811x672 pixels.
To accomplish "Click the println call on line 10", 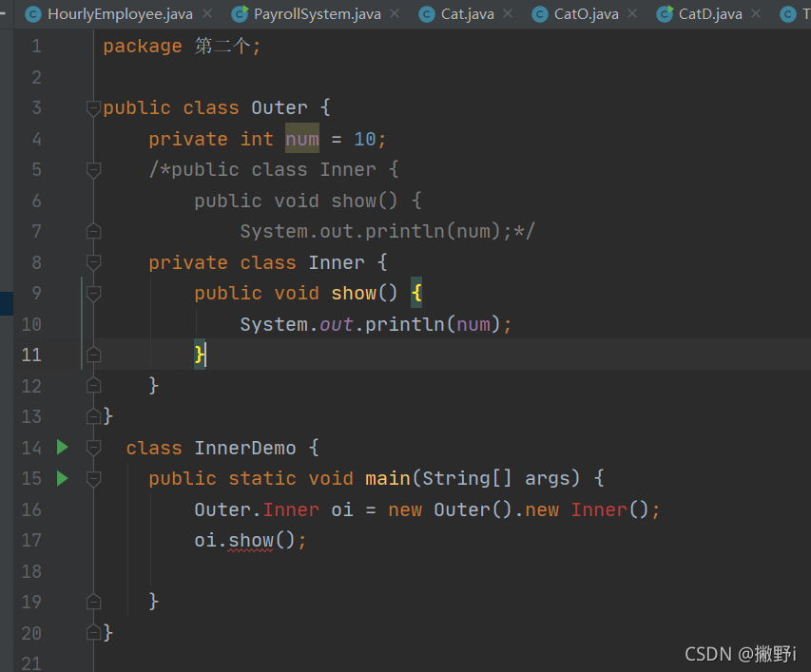I will (x=405, y=324).
